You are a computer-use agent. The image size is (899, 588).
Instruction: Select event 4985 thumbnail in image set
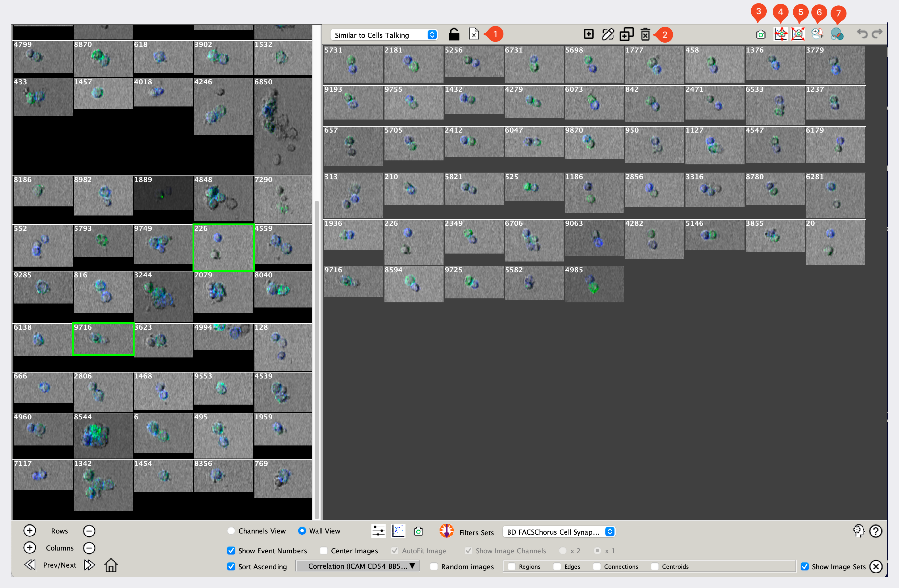(594, 284)
